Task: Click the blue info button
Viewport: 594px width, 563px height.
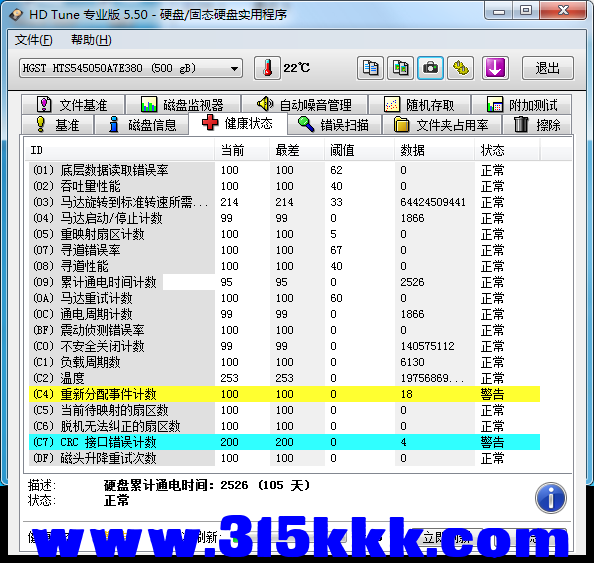Action: [x=550, y=498]
